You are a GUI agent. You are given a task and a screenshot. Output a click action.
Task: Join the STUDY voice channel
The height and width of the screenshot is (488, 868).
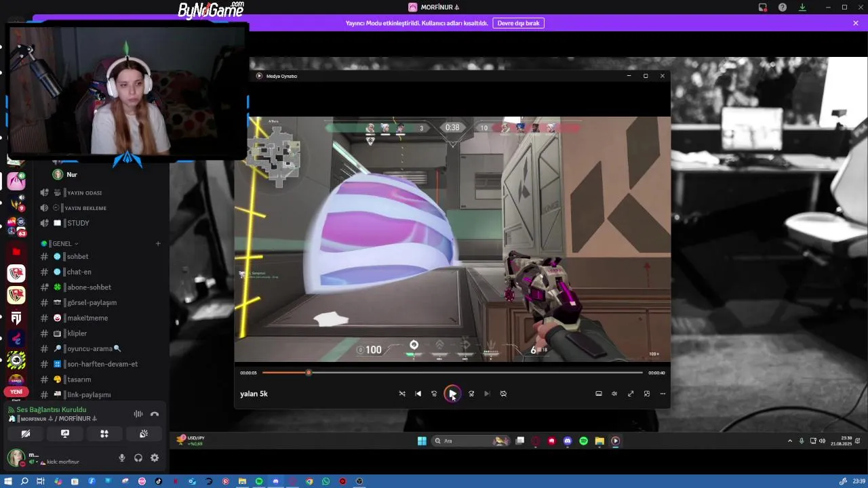point(100,223)
